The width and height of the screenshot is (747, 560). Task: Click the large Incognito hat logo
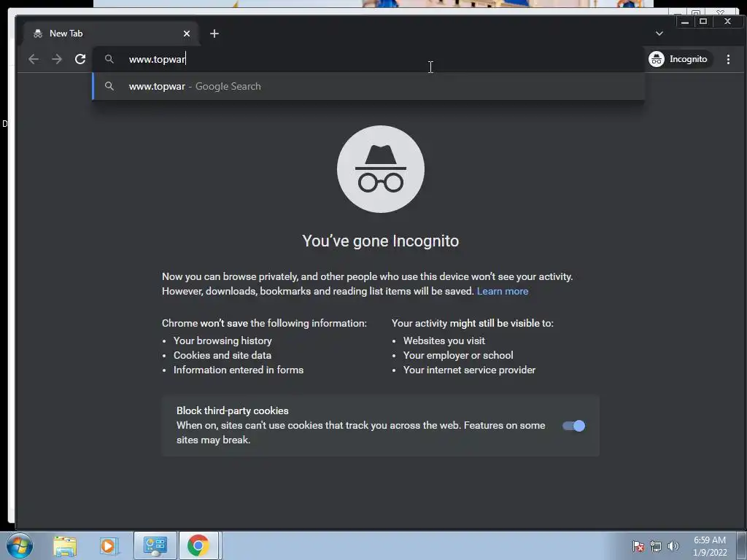381,169
